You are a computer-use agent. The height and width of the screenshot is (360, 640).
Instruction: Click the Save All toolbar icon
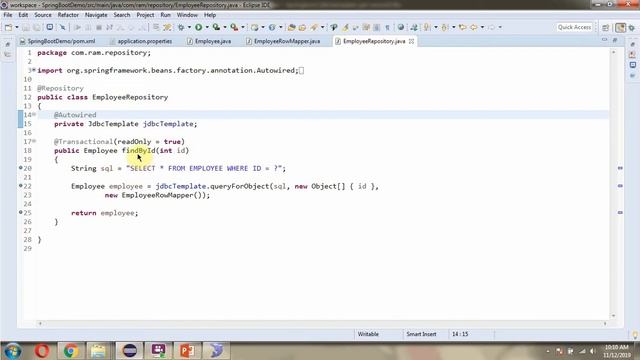coord(36,27)
